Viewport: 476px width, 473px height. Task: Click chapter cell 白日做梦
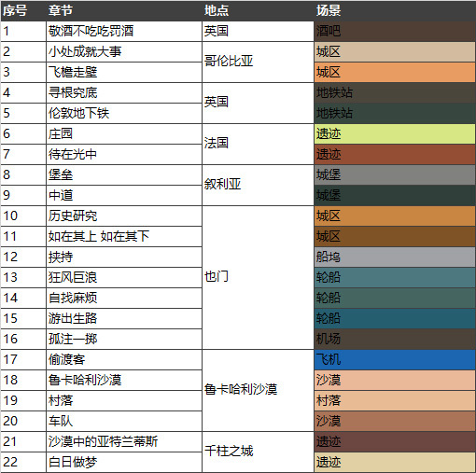[124, 462]
